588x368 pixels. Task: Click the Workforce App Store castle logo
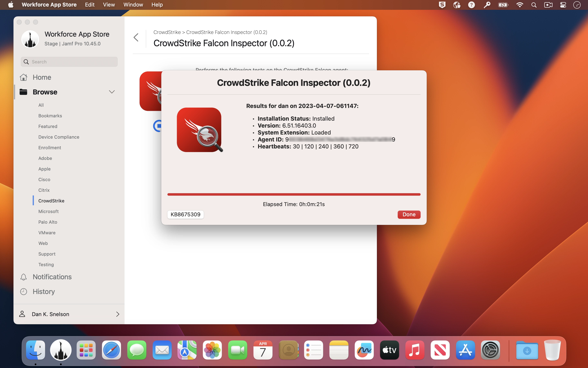point(30,39)
